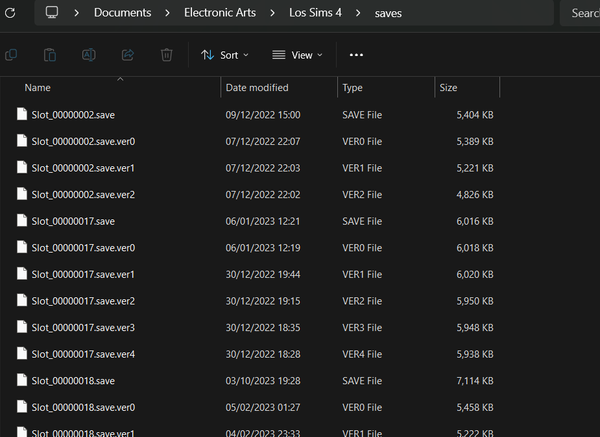
Task: Click the saves breadcrumb segment
Action: click(388, 13)
